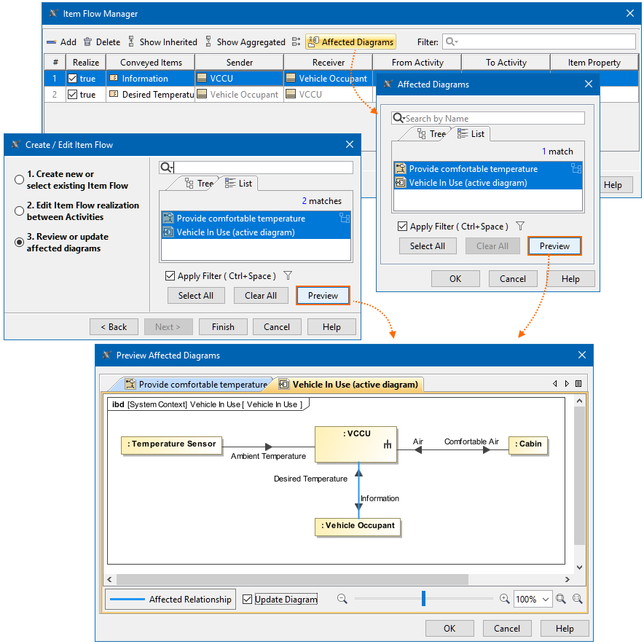The image size is (644, 644).
Task: Click zoom in magnifier in preview
Action: pyautogui.click(x=504, y=599)
